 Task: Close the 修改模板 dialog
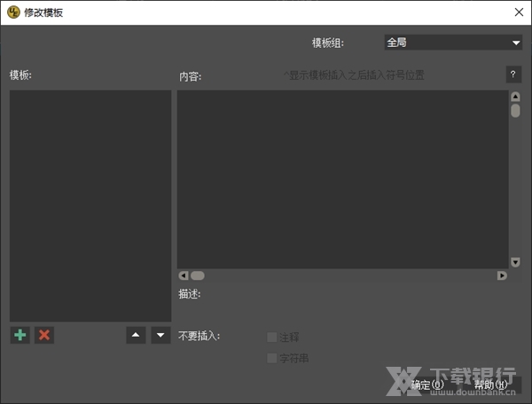point(519,12)
